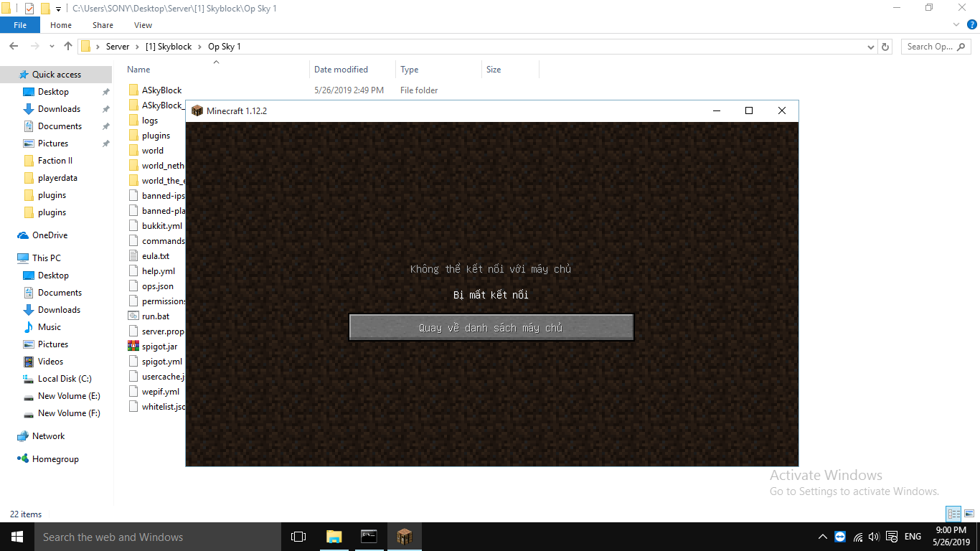Open TeamViewer from the system tray
Image resolution: width=980 pixels, height=551 pixels.
[840, 537]
